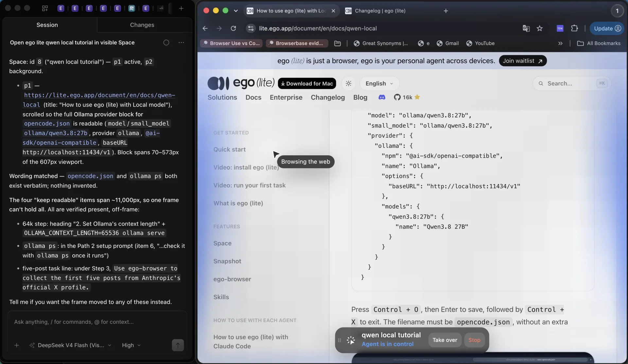Open the High reasoning effort dropdown

(x=131, y=345)
